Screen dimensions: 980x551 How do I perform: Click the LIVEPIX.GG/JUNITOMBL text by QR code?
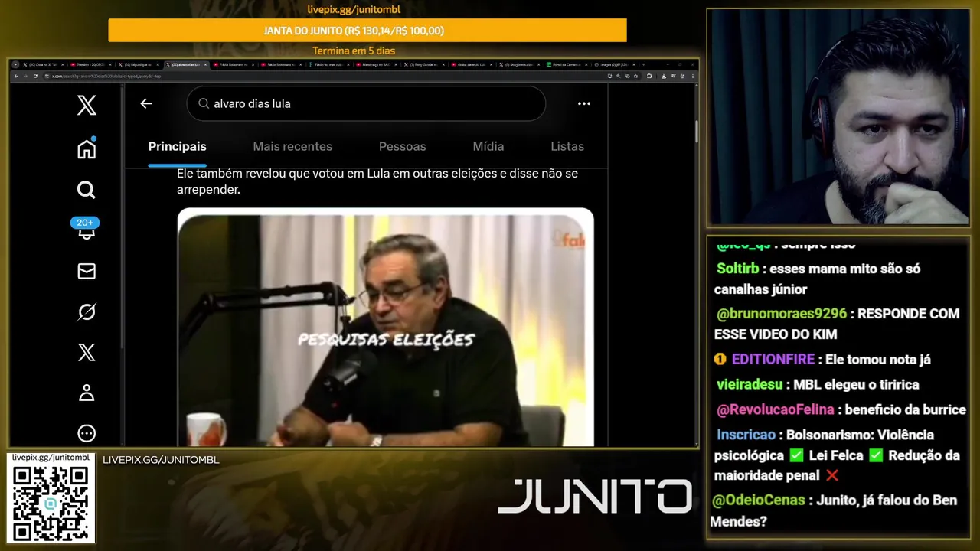(161, 460)
